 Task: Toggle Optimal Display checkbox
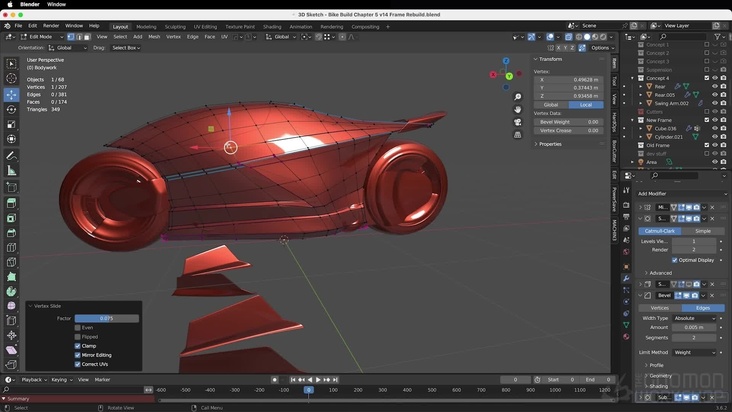click(675, 260)
